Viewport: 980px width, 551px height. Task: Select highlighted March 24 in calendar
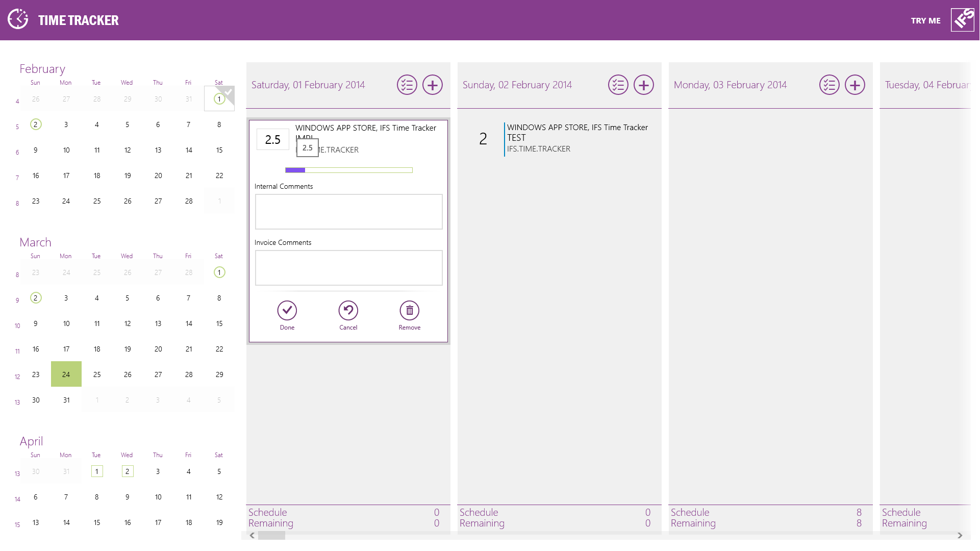[x=66, y=374]
